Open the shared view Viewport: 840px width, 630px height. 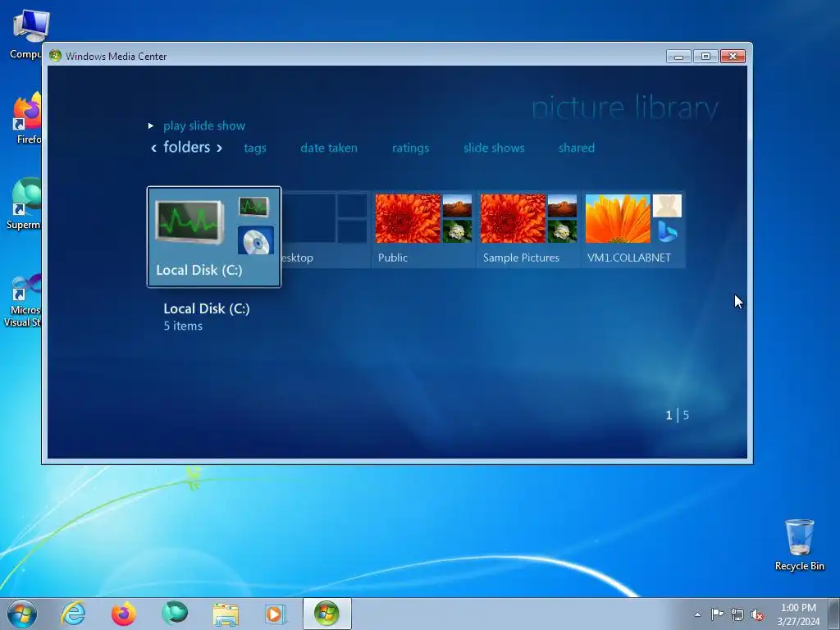[577, 148]
